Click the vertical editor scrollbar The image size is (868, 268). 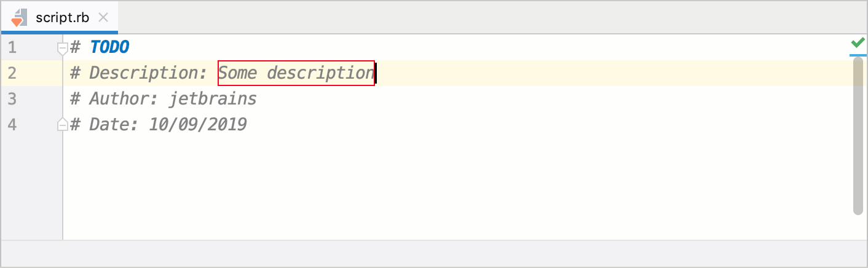click(x=858, y=135)
